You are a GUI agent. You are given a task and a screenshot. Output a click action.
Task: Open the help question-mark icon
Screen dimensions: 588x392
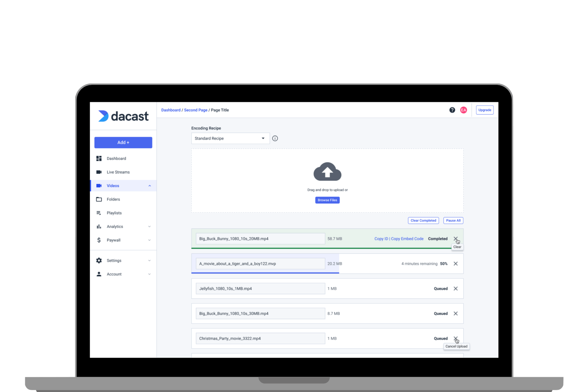452,110
